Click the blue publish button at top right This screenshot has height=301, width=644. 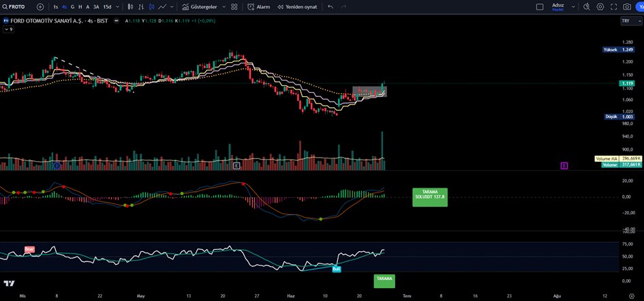coord(640,7)
